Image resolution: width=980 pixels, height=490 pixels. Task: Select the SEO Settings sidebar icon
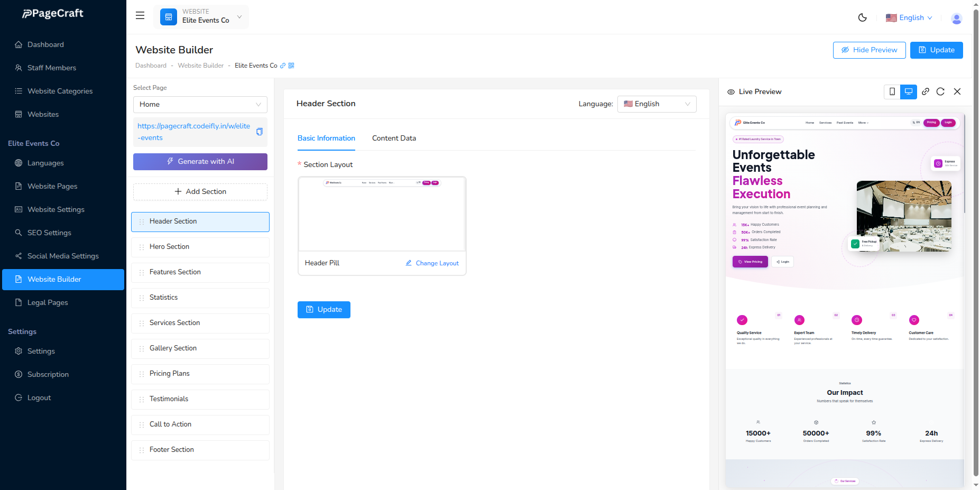pos(18,233)
